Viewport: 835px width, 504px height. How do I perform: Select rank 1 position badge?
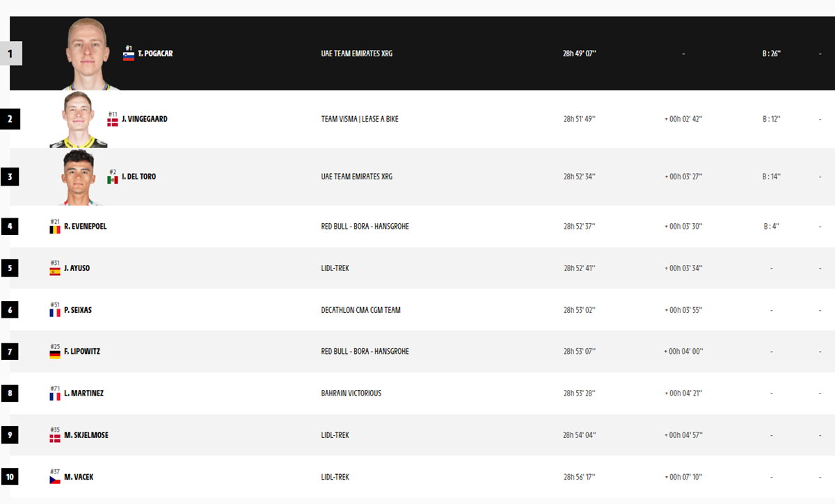pyautogui.click(x=11, y=54)
